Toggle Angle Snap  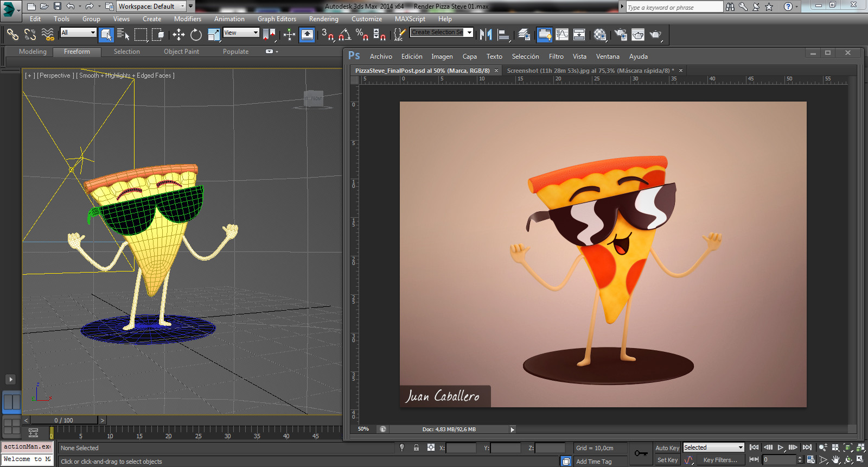click(x=345, y=35)
